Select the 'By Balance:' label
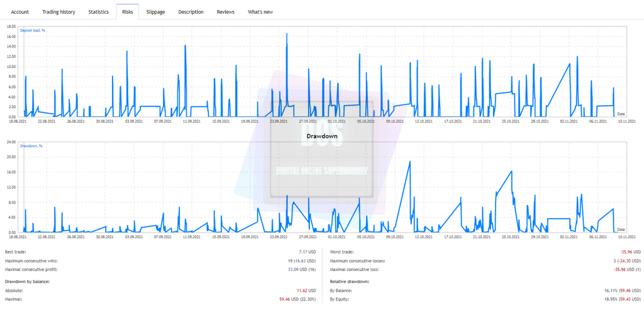The image size is (644, 310). pos(341,291)
